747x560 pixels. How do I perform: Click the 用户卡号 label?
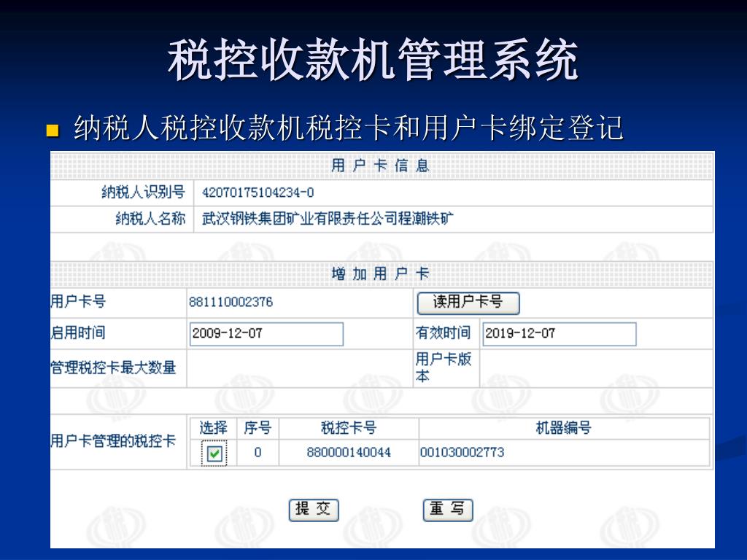[78, 301]
